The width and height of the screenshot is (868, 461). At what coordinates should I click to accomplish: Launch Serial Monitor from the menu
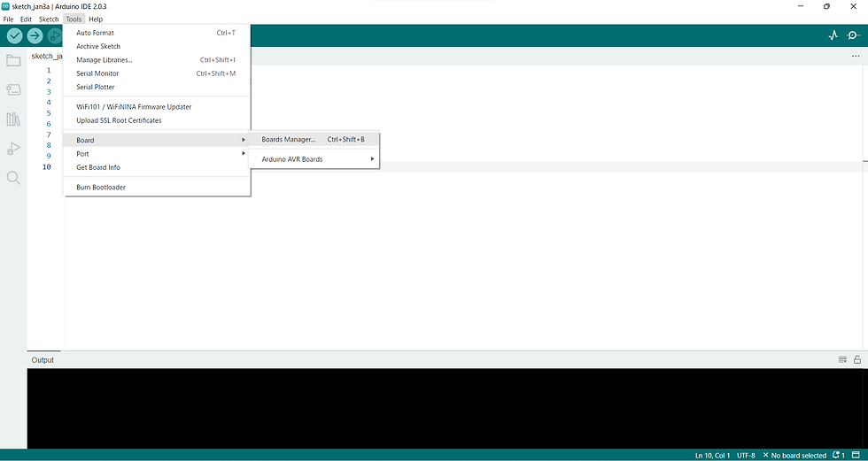tap(158, 73)
